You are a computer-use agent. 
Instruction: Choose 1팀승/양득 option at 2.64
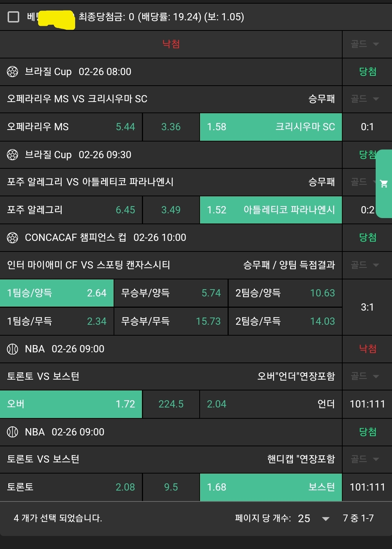click(57, 293)
